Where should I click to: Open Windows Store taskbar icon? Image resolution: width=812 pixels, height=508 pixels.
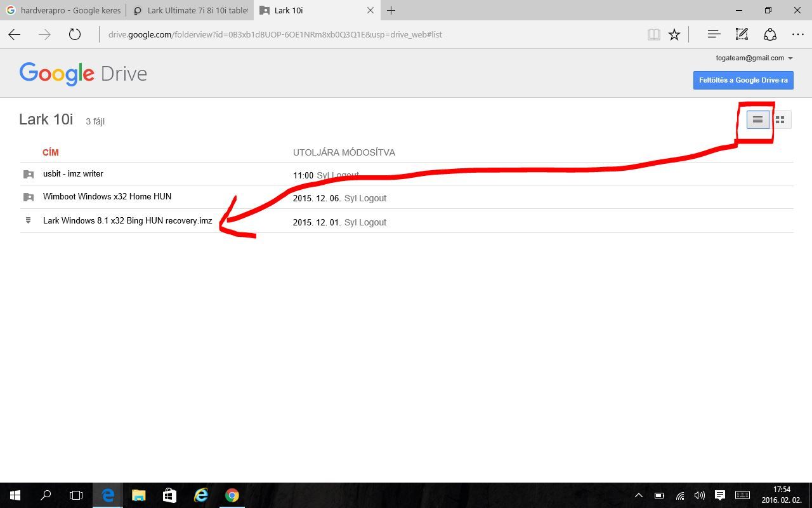click(x=169, y=495)
